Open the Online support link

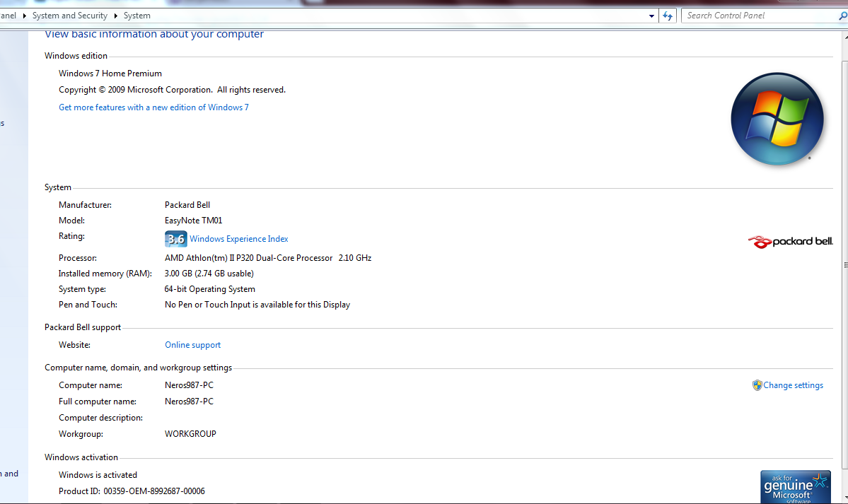[192, 345]
